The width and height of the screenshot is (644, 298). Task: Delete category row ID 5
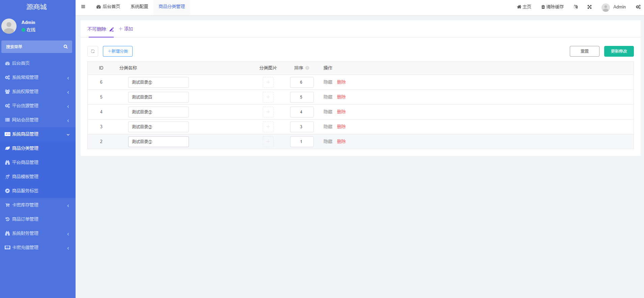[x=341, y=97]
